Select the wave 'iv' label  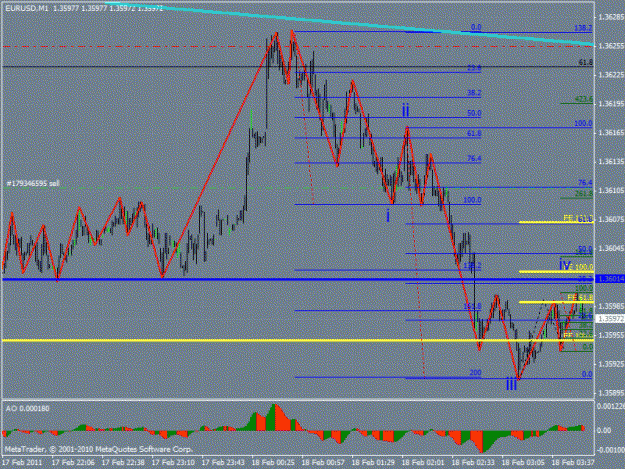tap(565, 264)
